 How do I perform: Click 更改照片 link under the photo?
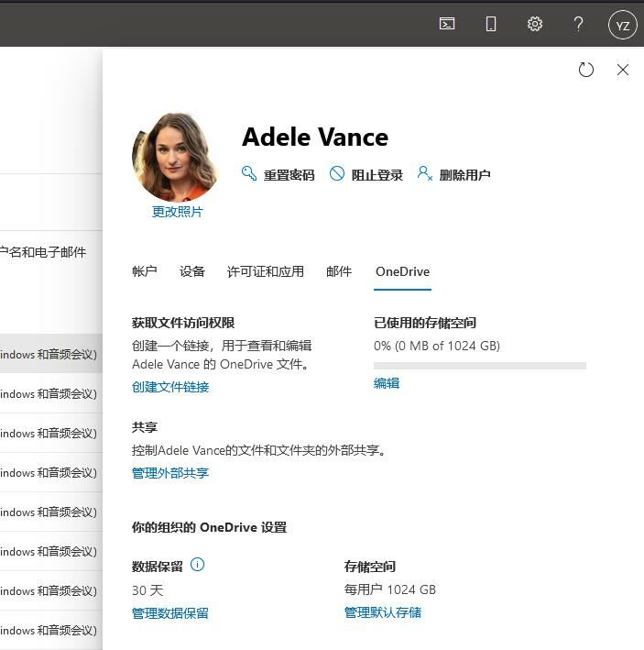pyautogui.click(x=178, y=212)
